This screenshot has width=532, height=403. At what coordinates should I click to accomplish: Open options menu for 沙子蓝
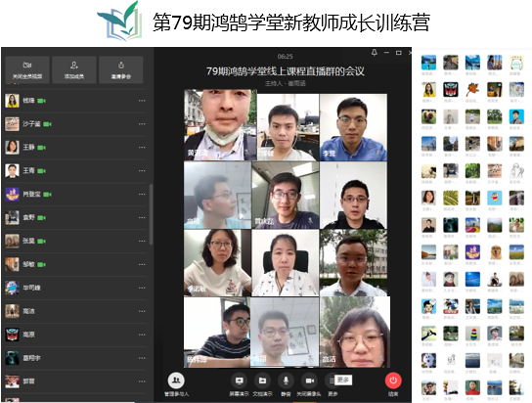142,124
